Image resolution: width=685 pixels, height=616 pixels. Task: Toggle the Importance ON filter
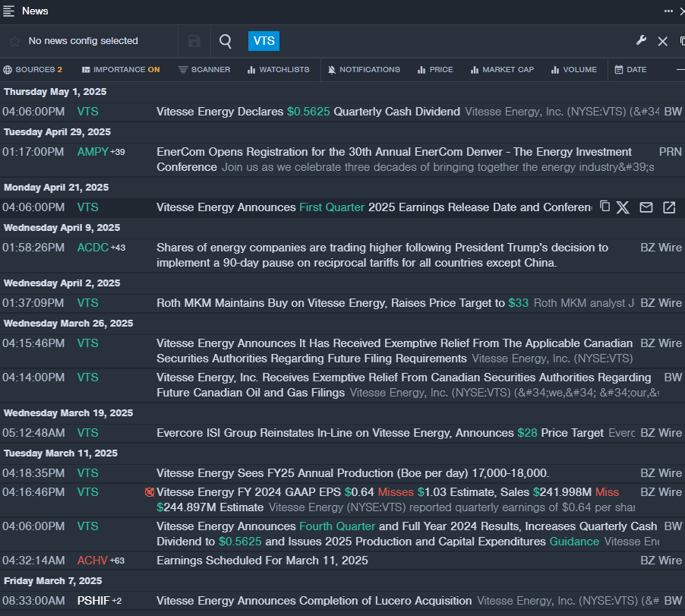[121, 69]
